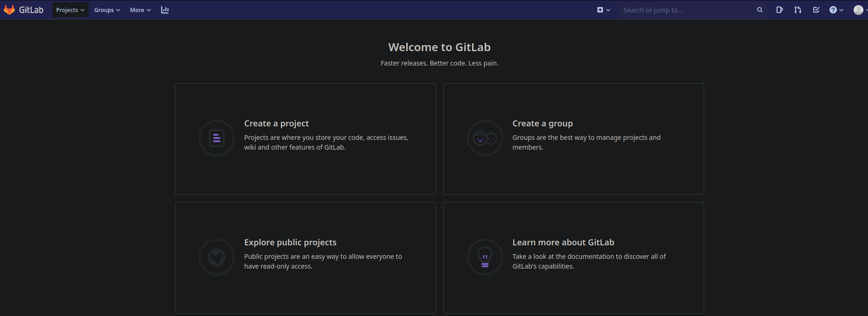This screenshot has height=316, width=868.
Task: Click the globe icon for public projects
Action: tap(217, 257)
